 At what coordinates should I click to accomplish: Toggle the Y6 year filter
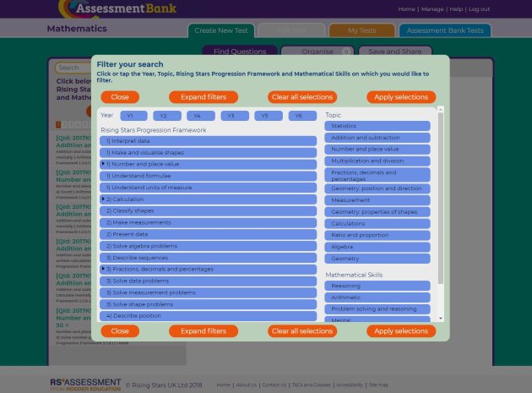[302, 116]
